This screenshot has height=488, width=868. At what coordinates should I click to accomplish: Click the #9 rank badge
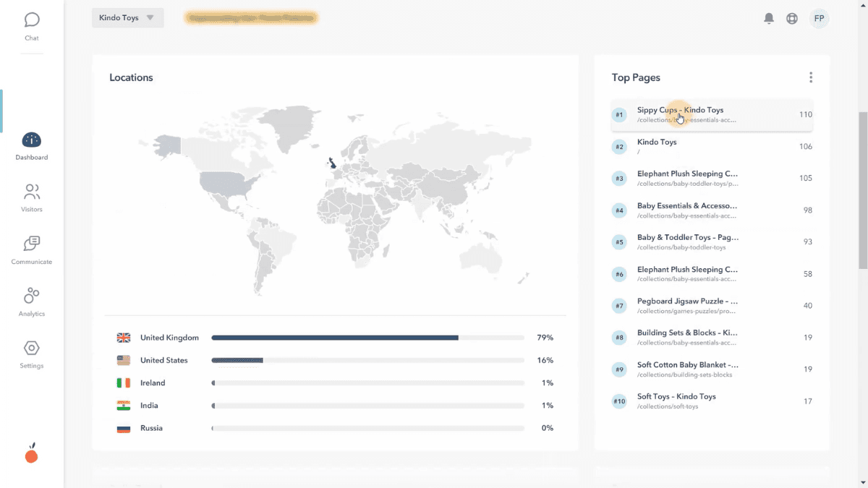point(619,369)
